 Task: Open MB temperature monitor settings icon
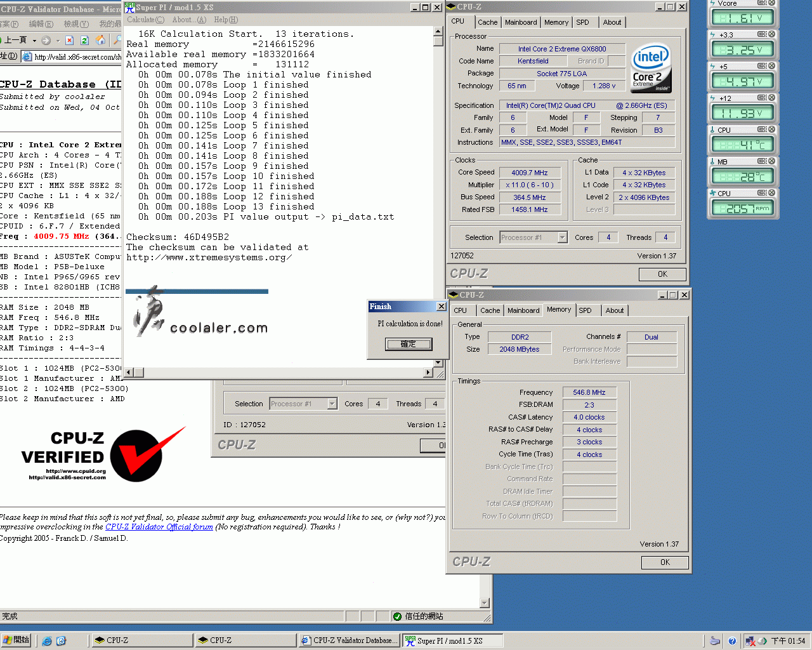click(x=763, y=161)
